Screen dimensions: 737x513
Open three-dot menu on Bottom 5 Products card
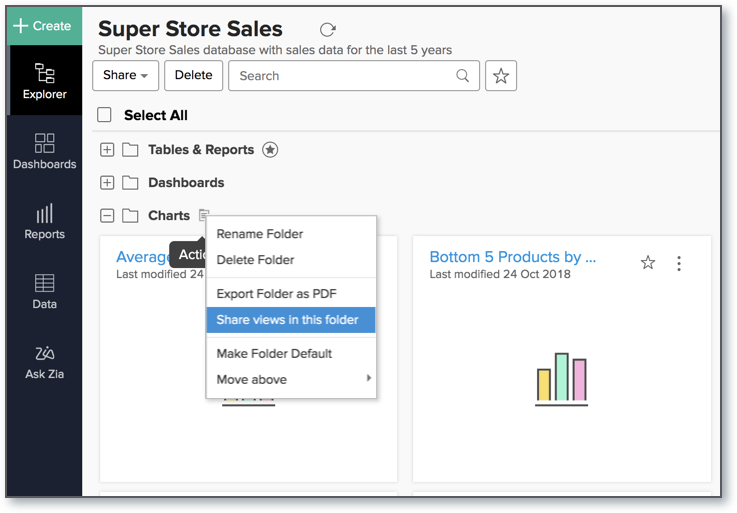pos(679,263)
